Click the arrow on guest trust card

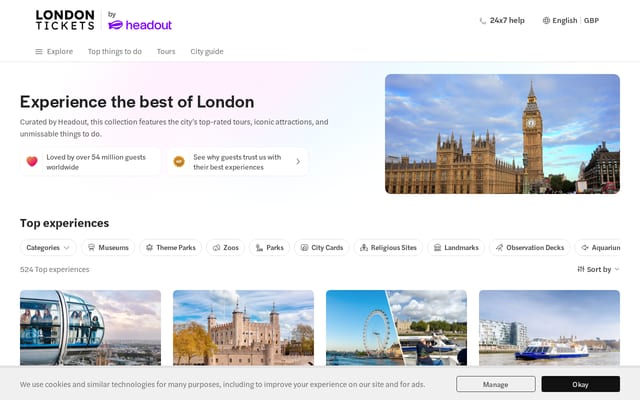pos(298,162)
